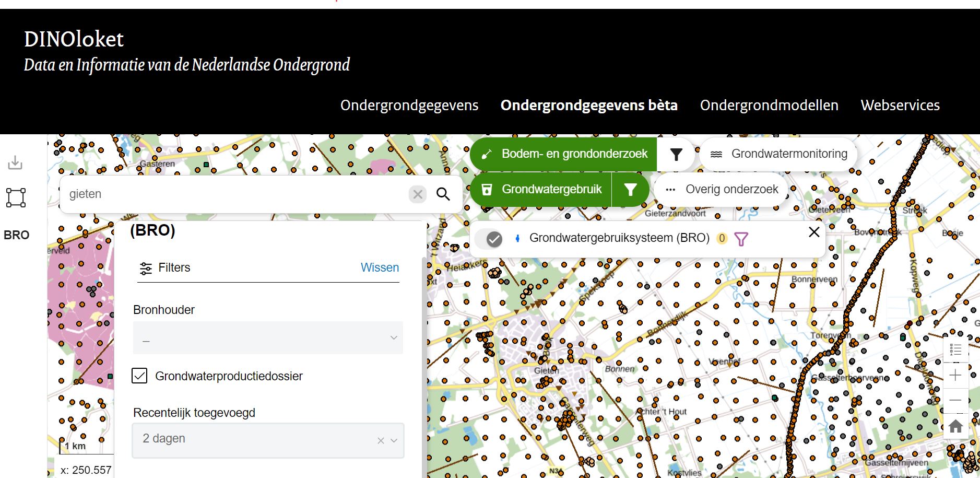Zoom in on the map
This screenshot has width=980, height=478.
click(955, 375)
